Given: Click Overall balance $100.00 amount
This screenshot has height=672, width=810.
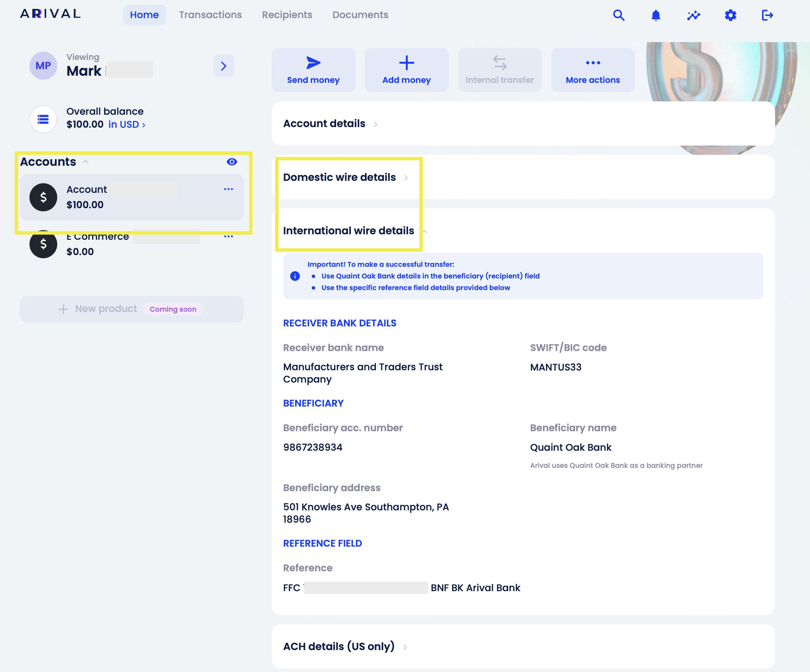Looking at the screenshot, I should [x=85, y=125].
